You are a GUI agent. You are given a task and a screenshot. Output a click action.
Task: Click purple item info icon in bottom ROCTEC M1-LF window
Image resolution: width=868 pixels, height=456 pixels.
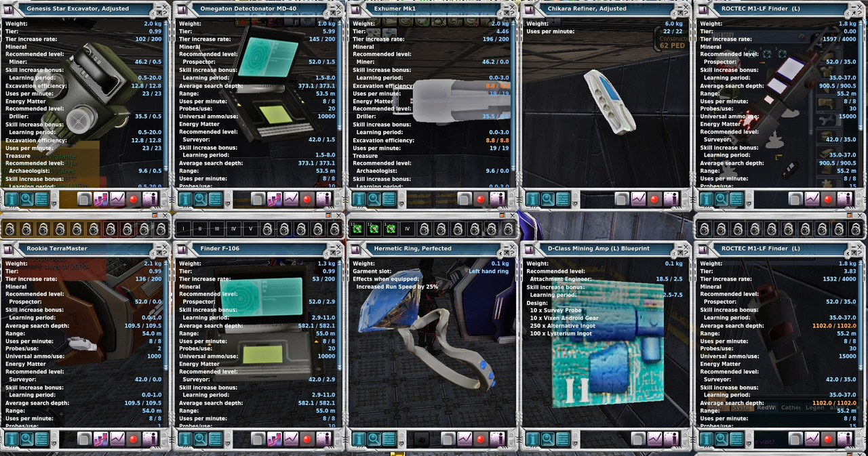846,439
